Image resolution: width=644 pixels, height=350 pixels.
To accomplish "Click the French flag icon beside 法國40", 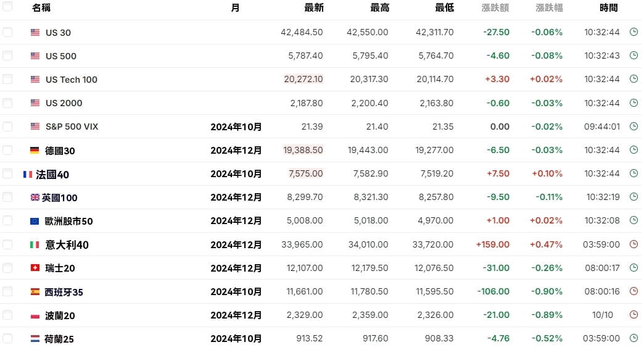I will pyautogui.click(x=28, y=175).
